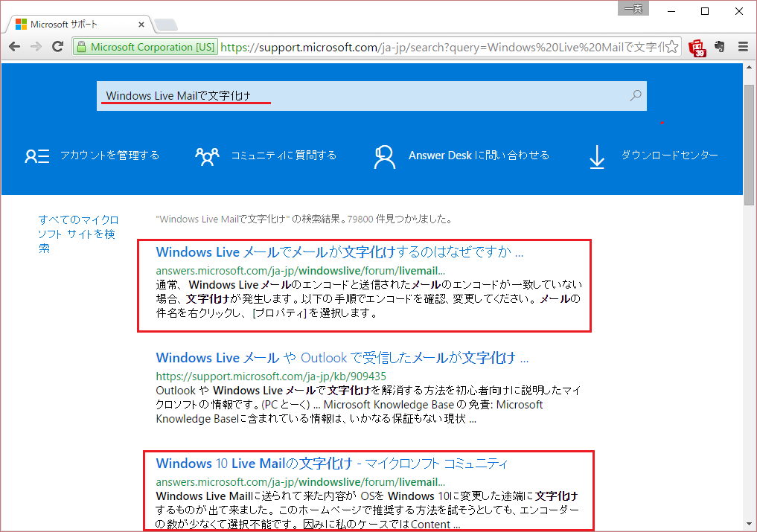Open ダウンロードセンター link

click(x=670, y=155)
